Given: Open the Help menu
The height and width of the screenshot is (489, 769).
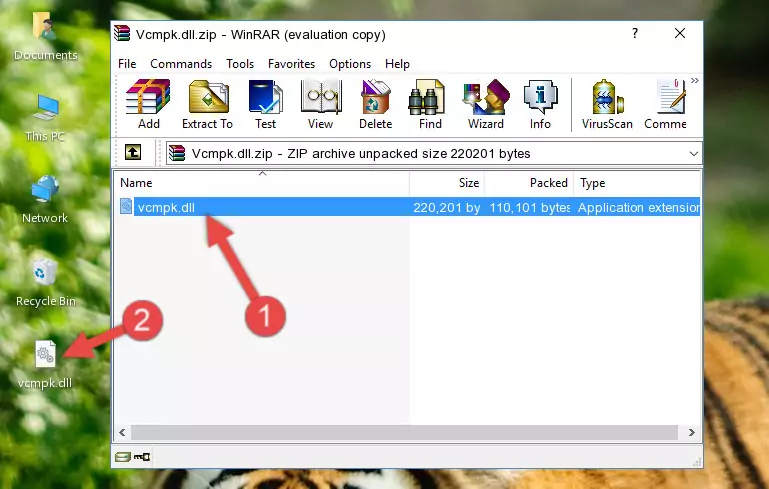Looking at the screenshot, I should 397,64.
